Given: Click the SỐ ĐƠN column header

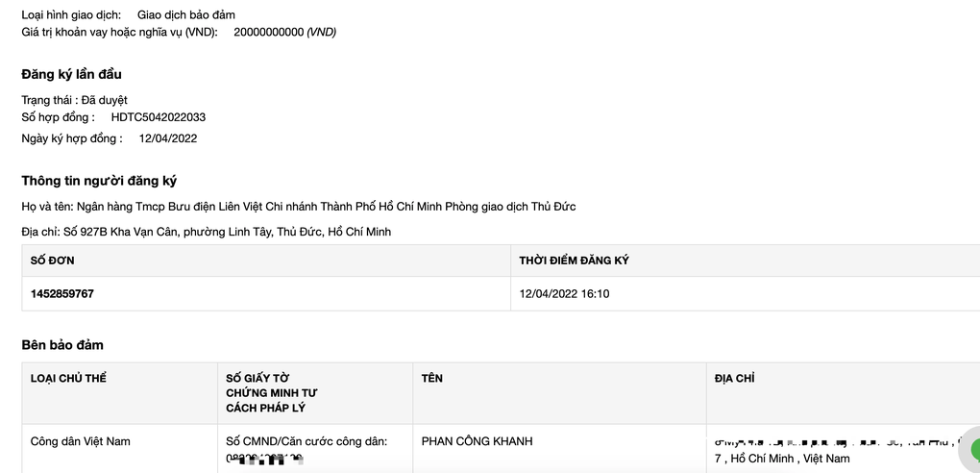Looking at the screenshot, I should click(53, 261).
